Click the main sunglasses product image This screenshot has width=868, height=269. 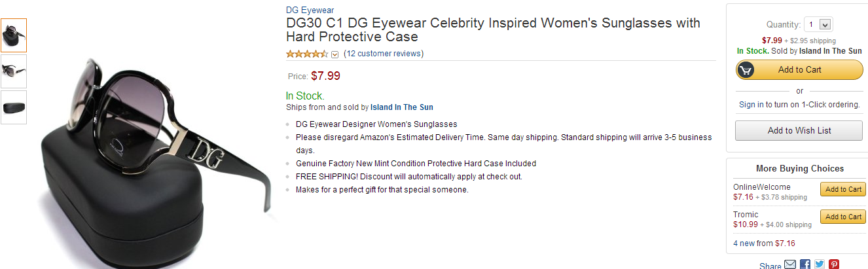(x=154, y=157)
